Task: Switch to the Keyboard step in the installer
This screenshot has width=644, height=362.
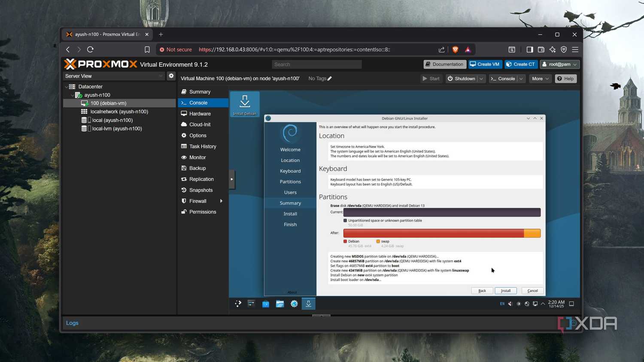Action: (x=290, y=171)
